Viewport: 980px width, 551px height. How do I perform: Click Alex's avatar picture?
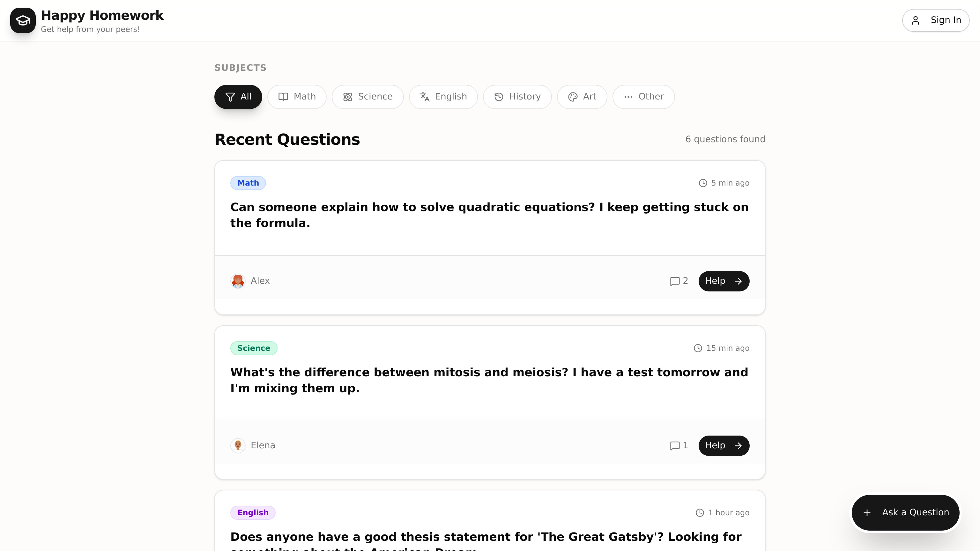[x=238, y=281]
